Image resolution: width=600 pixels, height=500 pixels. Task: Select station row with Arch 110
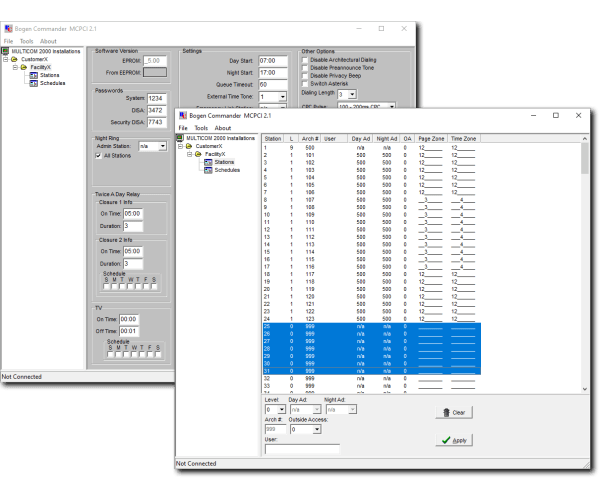click(372, 222)
